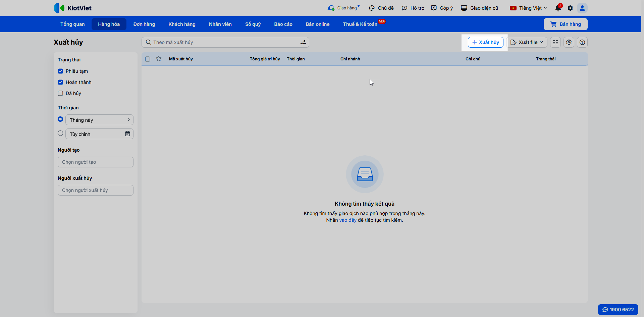Create a new Xuất hủy slip
This screenshot has height=317, width=644.
[486, 42]
